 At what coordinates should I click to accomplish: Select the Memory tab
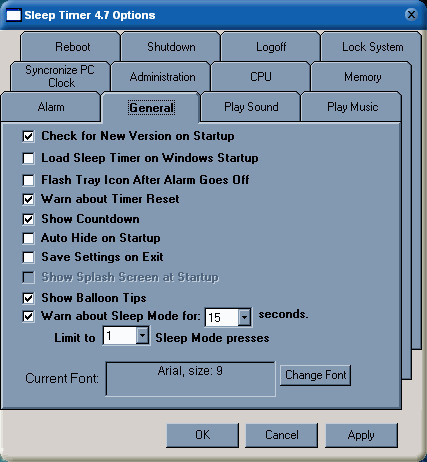362,77
